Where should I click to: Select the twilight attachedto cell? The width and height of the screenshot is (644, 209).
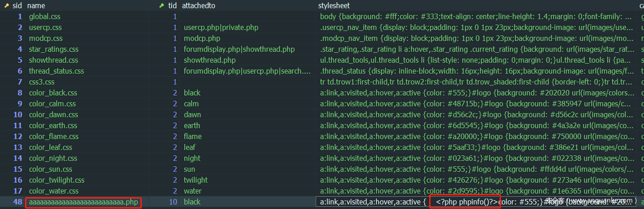196,180
